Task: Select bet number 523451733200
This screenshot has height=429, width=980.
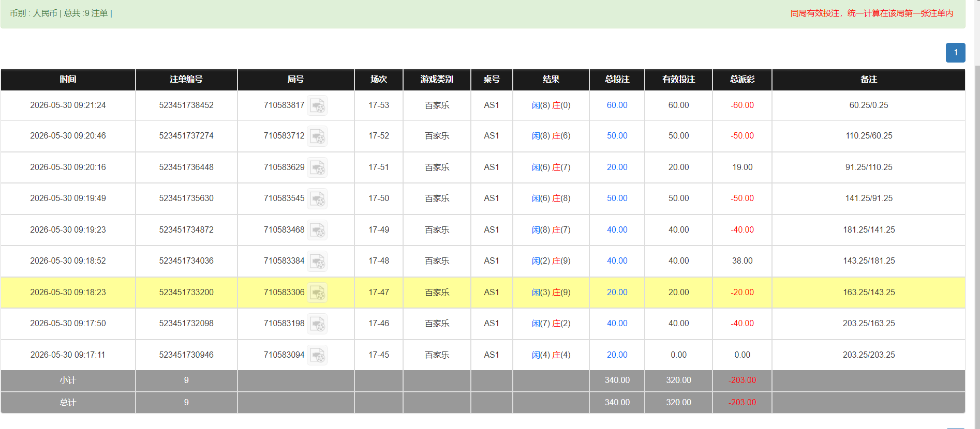Action: coord(186,293)
